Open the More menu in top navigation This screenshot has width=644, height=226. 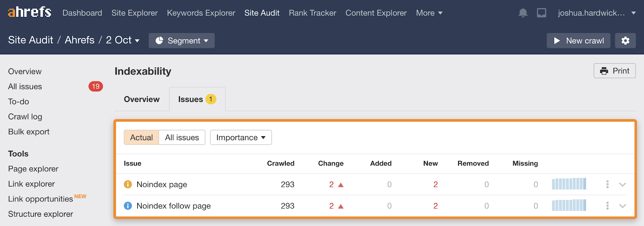tap(429, 13)
